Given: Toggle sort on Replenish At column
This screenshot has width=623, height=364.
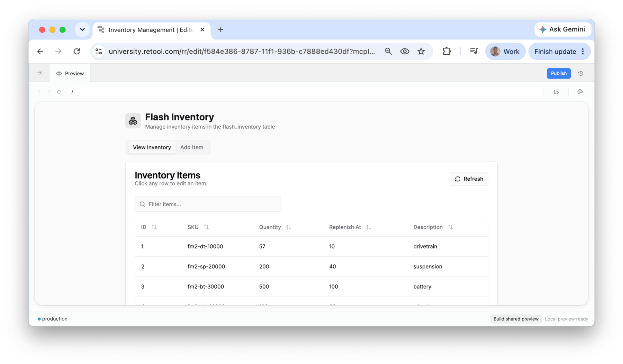Looking at the screenshot, I should click(369, 227).
